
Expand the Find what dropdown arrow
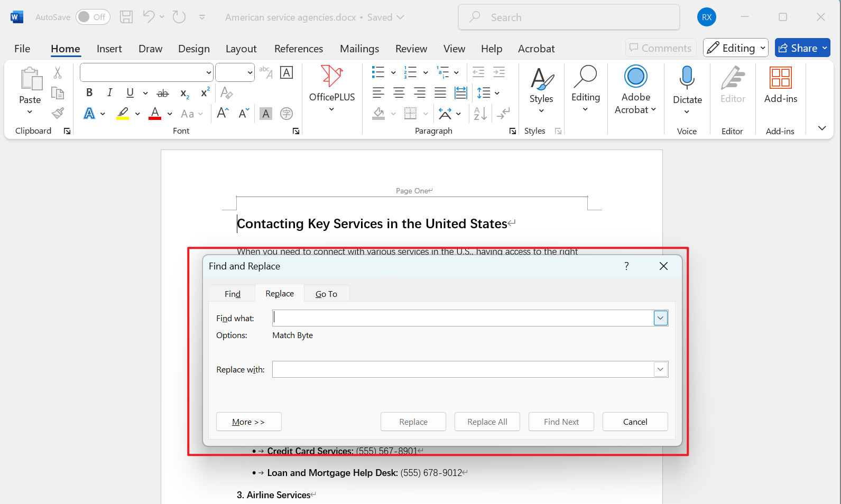click(x=660, y=318)
